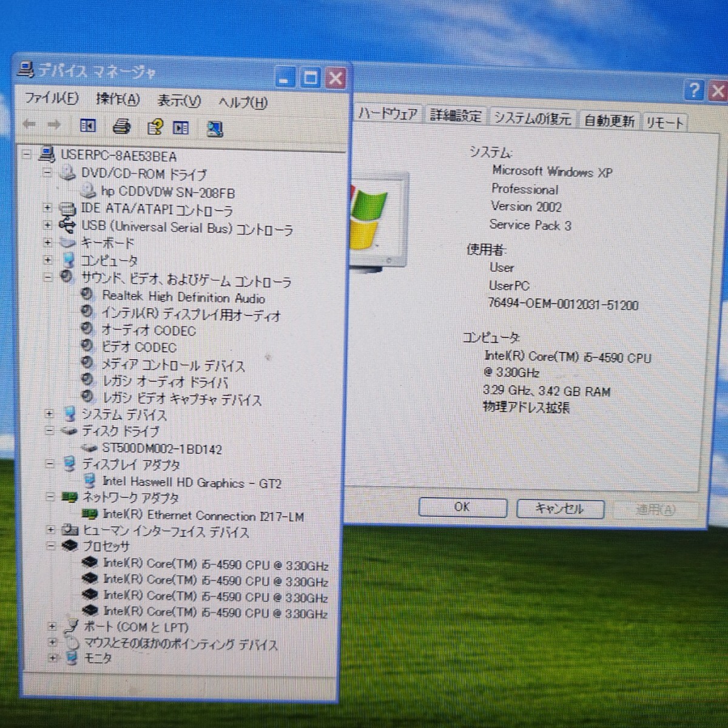Open the 表示(V) menu

(179, 101)
